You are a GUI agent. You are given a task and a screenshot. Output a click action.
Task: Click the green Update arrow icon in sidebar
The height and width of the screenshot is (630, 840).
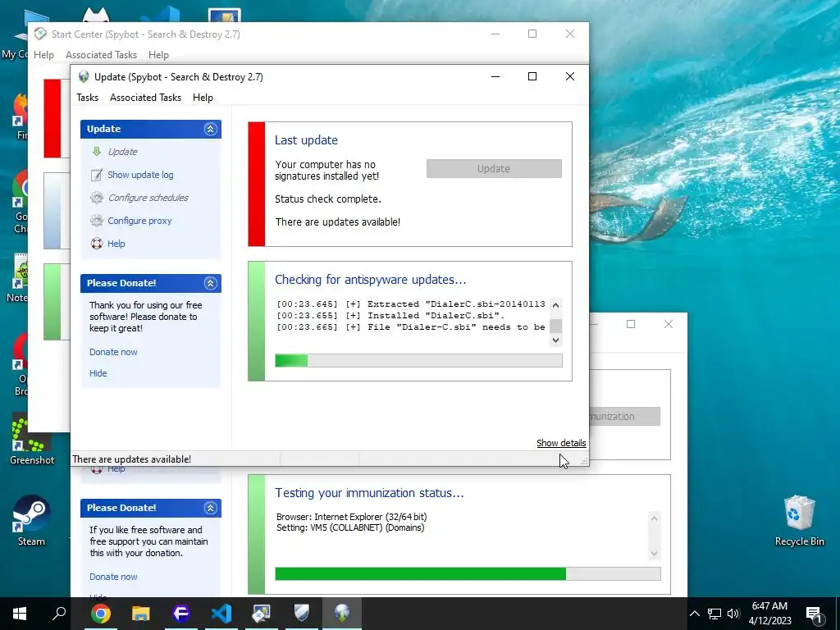97,152
